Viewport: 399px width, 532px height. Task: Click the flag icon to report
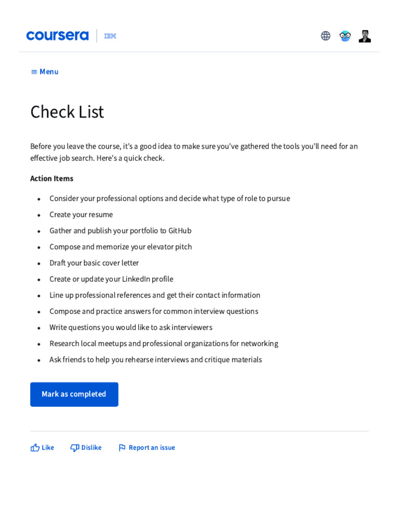point(122,447)
